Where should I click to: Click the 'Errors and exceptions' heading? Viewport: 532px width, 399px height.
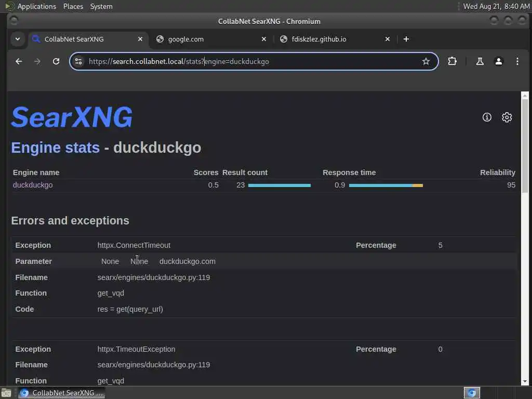(70, 220)
